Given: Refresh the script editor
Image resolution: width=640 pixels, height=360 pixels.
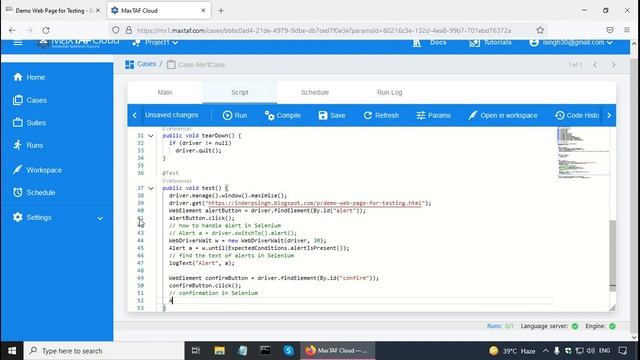Looking at the screenshot, I should (x=381, y=116).
